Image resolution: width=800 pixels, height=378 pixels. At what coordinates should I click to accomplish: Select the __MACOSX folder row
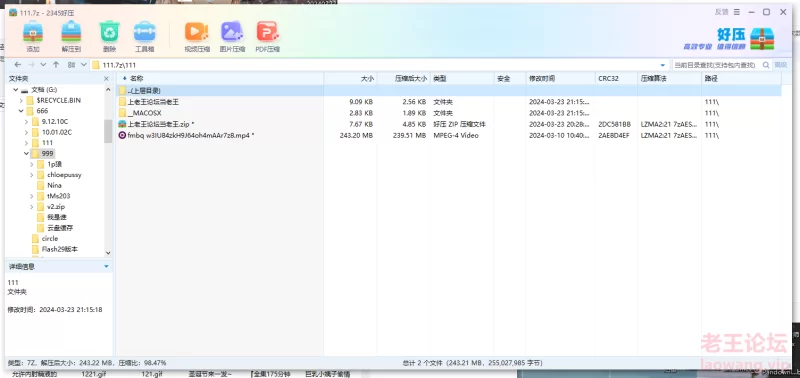(449, 113)
